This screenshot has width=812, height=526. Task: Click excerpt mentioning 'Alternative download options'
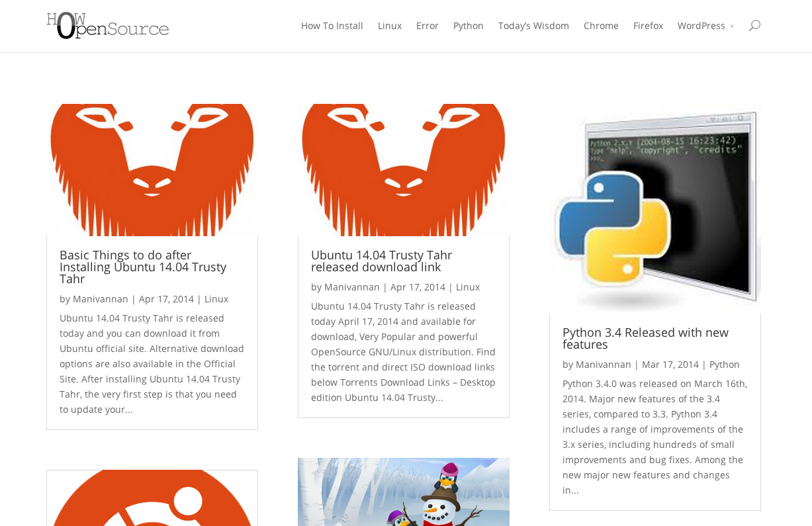[x=152, y=364]
